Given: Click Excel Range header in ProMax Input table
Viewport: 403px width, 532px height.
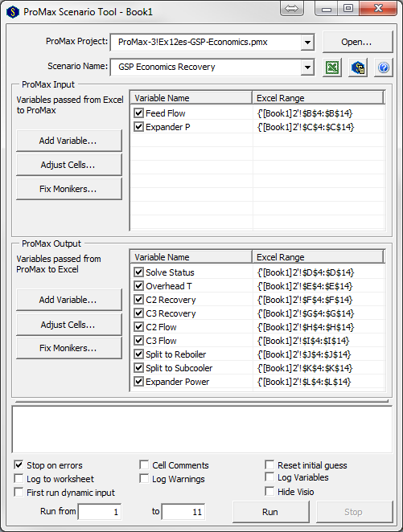Looking at the screenshot, I should point(318,98).
